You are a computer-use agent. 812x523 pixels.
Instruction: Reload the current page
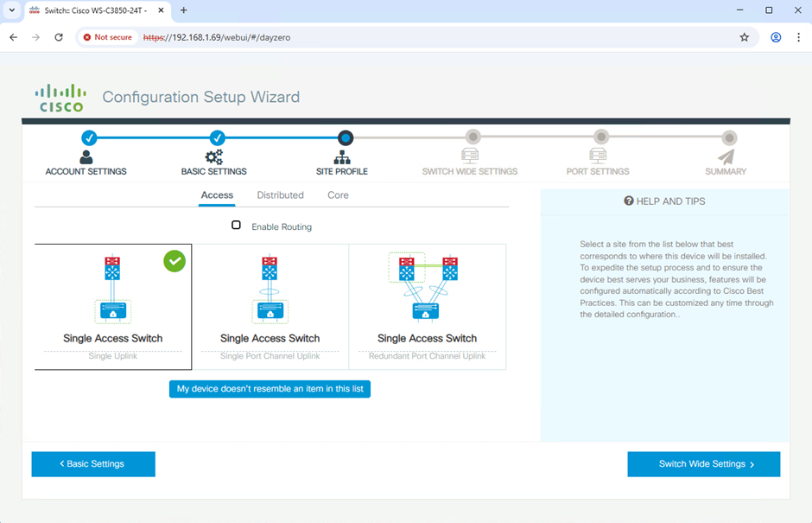click(59, 37)
